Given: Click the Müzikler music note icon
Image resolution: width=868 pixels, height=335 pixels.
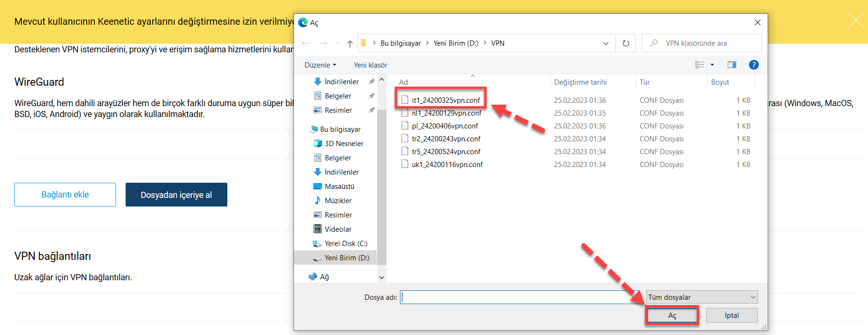Looking at the screenshot, I should tap(318, 200).
